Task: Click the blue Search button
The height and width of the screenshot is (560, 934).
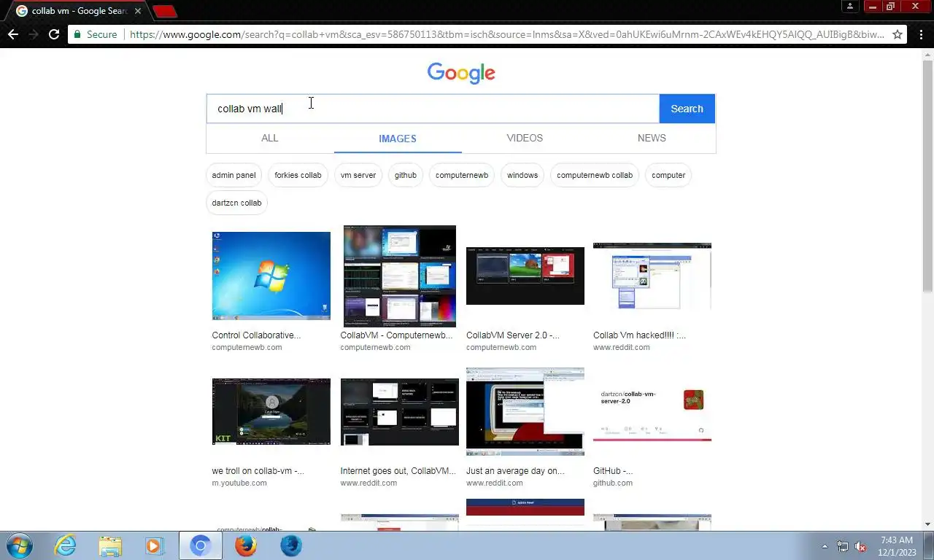Action: [x=687, y=109]
